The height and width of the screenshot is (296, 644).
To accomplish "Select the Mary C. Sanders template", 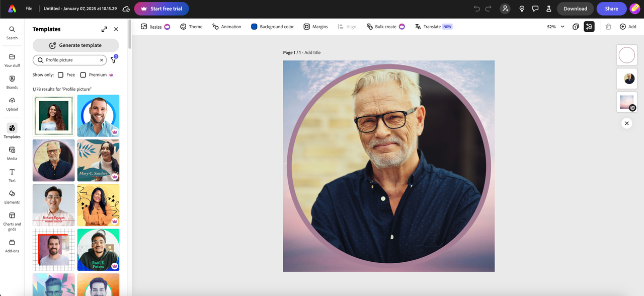I will tap(98, 161).
